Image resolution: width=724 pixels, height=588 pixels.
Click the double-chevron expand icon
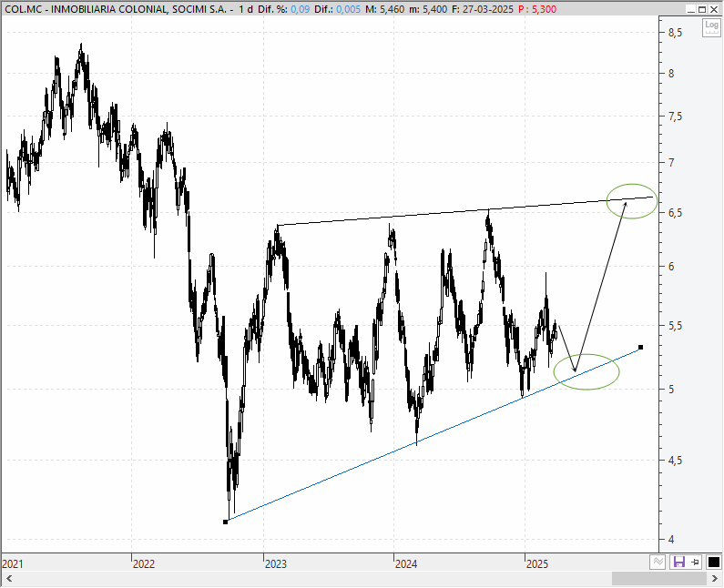(658, 563)
